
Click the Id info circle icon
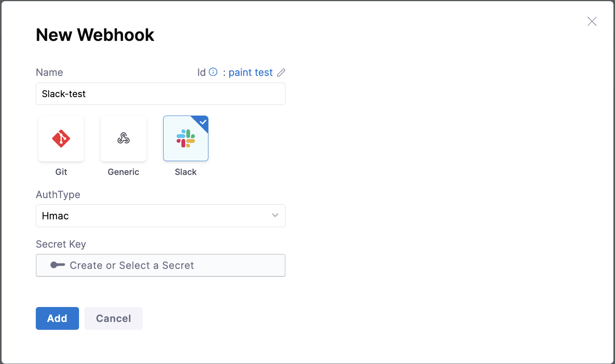(213, 72)
